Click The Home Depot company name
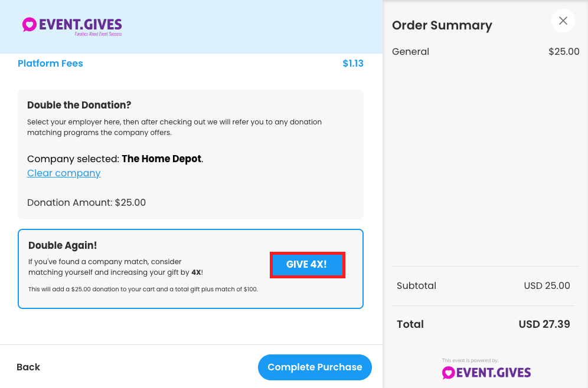 point(162,159)
